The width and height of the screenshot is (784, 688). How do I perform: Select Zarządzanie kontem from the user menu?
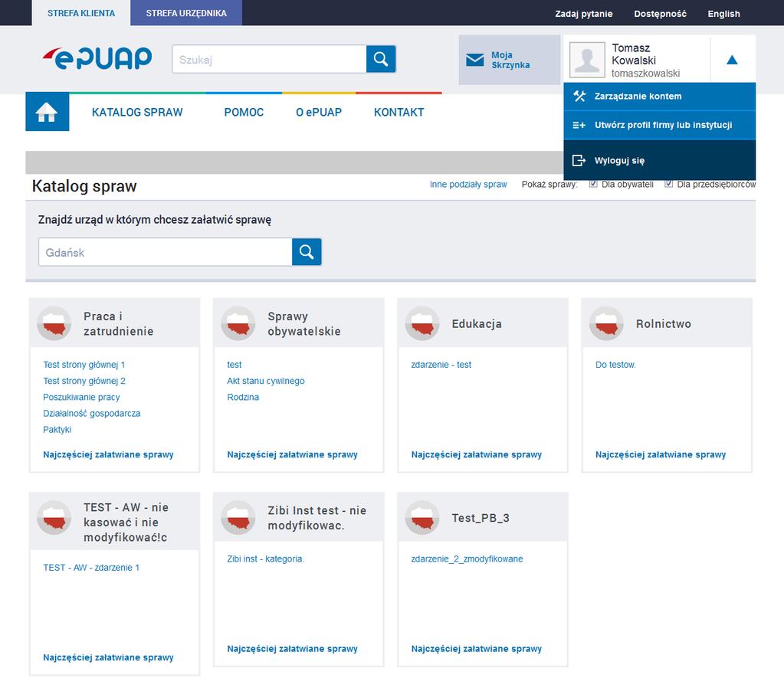coord(660,96)
